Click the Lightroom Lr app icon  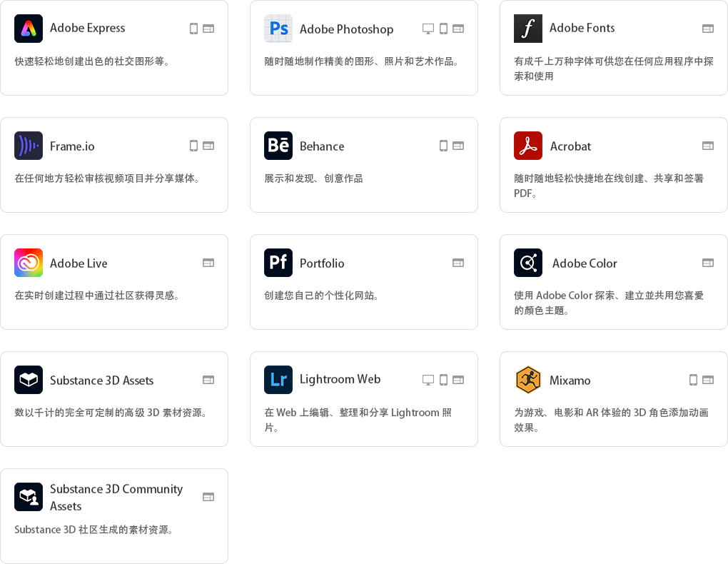point(278,380)
